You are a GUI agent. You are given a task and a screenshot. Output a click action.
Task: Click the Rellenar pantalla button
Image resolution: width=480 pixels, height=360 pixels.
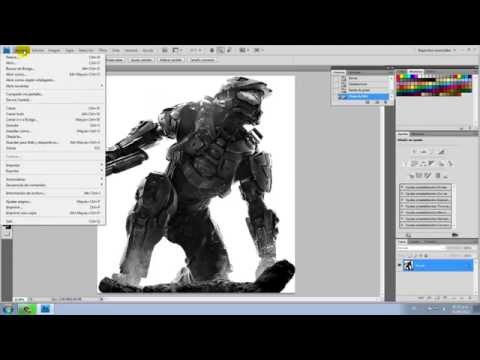point(171,60)
